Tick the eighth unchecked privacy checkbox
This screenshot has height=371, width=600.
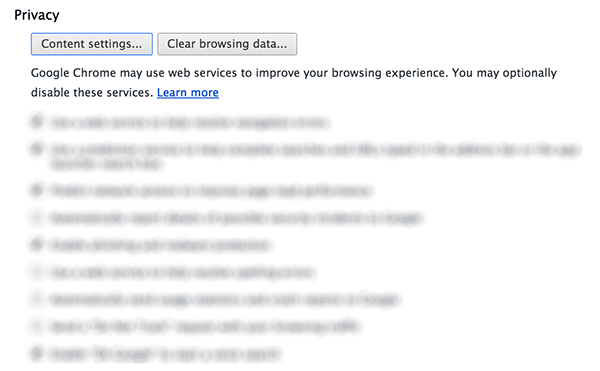pyautogui.click(x=37, y=326)
